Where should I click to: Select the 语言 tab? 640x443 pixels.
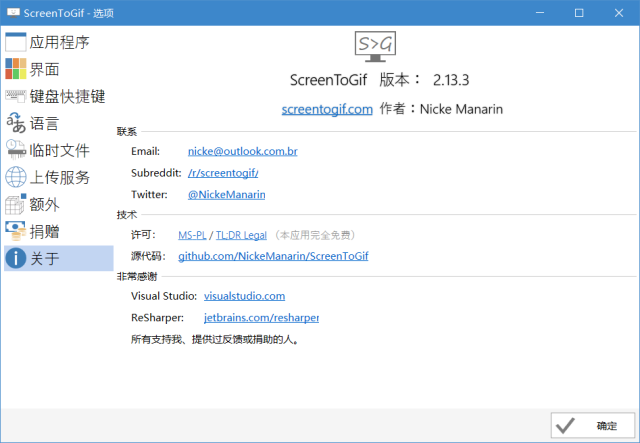(59, 123)
